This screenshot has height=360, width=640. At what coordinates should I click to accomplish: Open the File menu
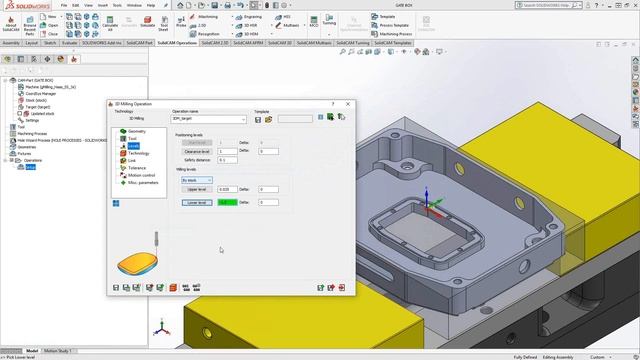(64, 5)
